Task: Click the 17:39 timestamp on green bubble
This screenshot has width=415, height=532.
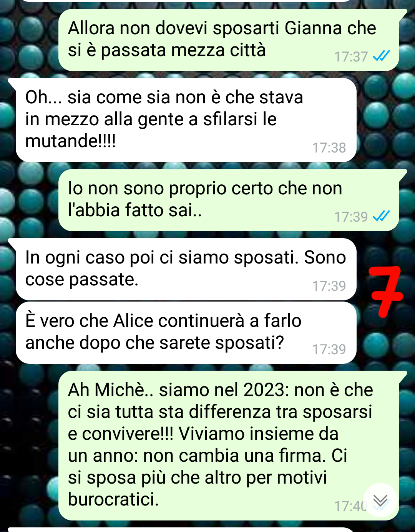Action: pyautogui.click(x=351, y=217)
